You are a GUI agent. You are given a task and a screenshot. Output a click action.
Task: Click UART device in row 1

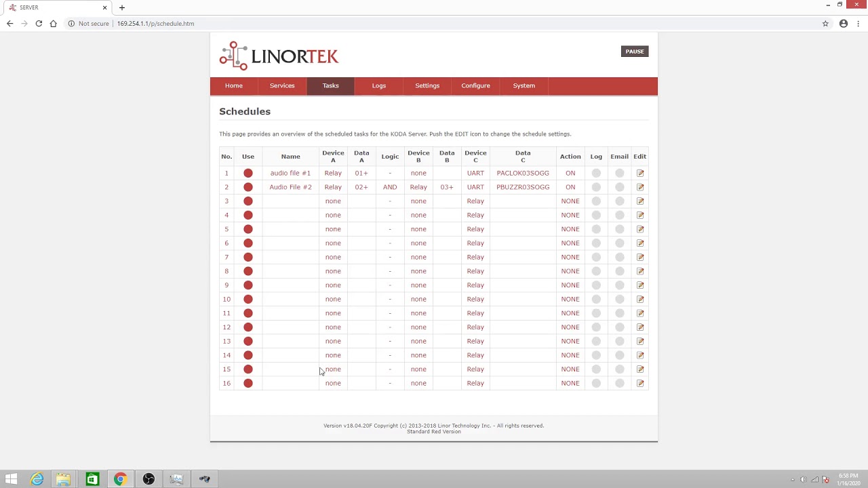click(475, 173)
